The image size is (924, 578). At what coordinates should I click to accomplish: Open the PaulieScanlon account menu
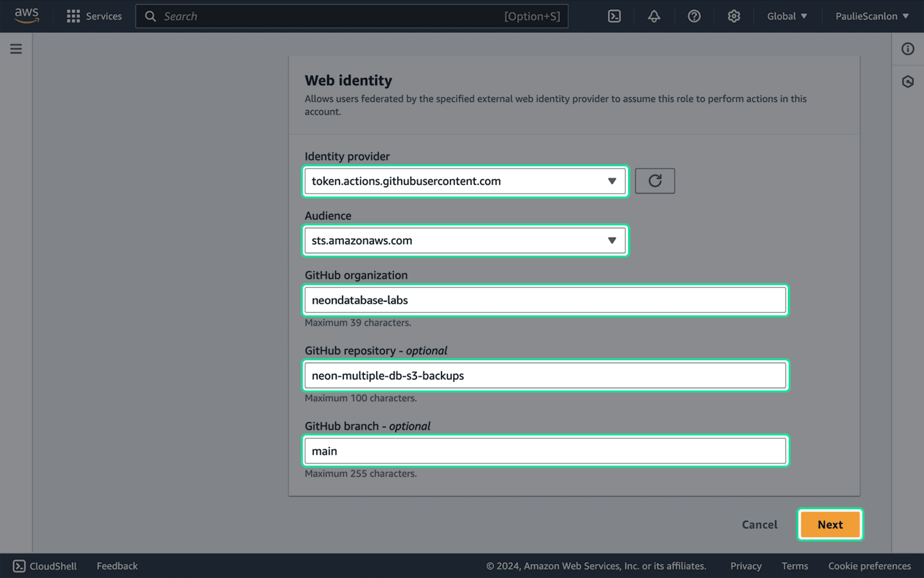pos(871,16)
